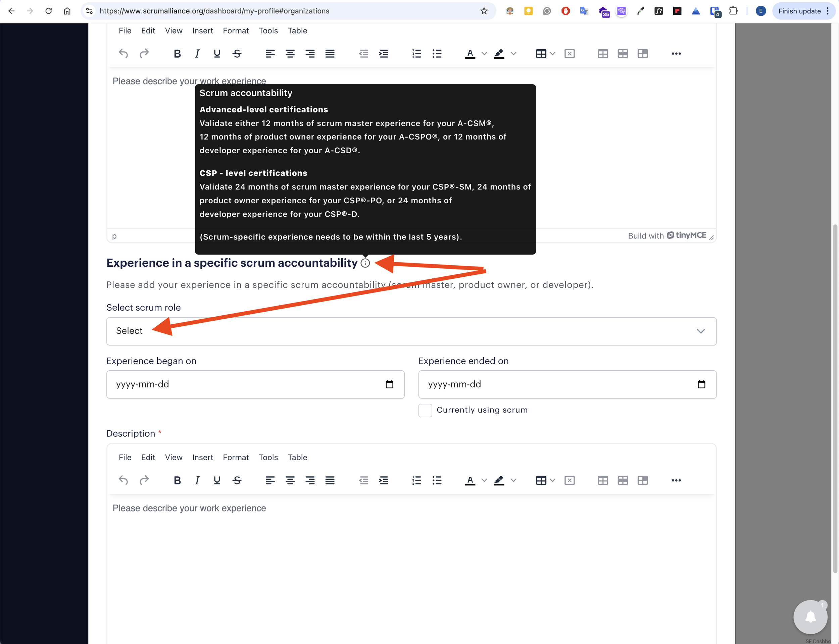Click Strikethrough icon in lower Description editor
Viewport: 839px width, 644px height.
[237, 480]
